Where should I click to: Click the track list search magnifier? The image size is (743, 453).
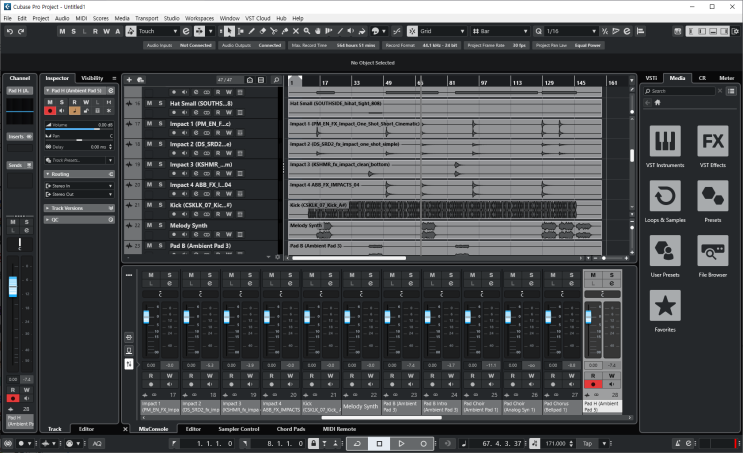pos(276,80)
